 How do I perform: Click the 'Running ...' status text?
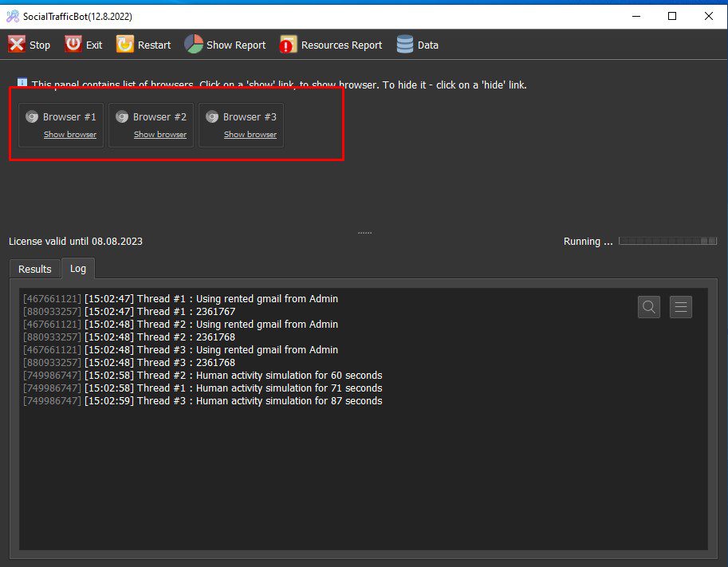tap(588, 242)
